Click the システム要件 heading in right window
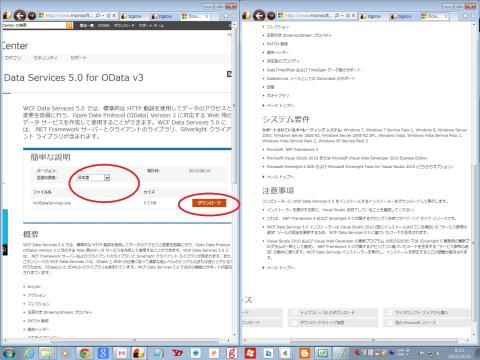The height and width of the screenshot is (360, 480). (x=286, y=119)
